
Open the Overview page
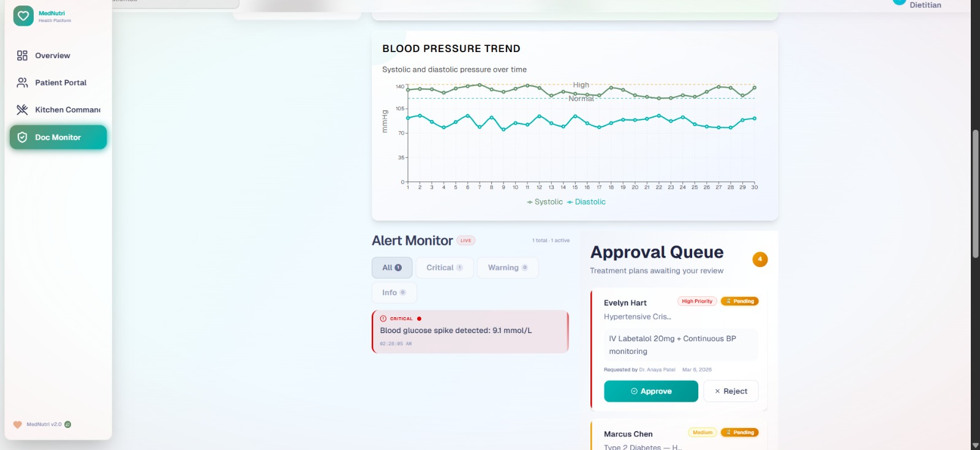(x=58, y=56)
